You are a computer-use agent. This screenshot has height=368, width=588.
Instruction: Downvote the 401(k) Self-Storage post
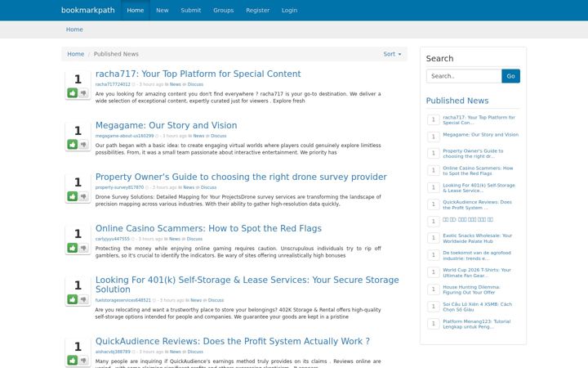pyautogui.click(x=83, y=299)
